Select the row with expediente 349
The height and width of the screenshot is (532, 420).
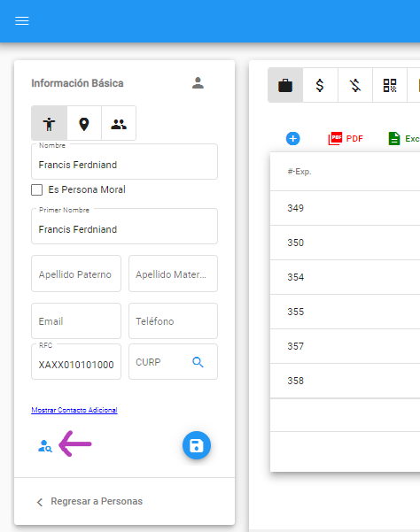pos(345,208)
